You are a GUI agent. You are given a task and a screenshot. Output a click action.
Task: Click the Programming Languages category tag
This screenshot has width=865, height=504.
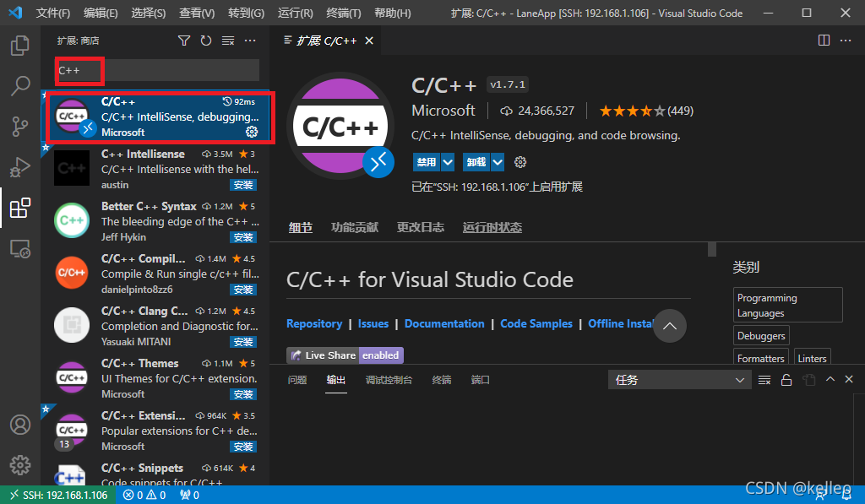pos(788,305)
